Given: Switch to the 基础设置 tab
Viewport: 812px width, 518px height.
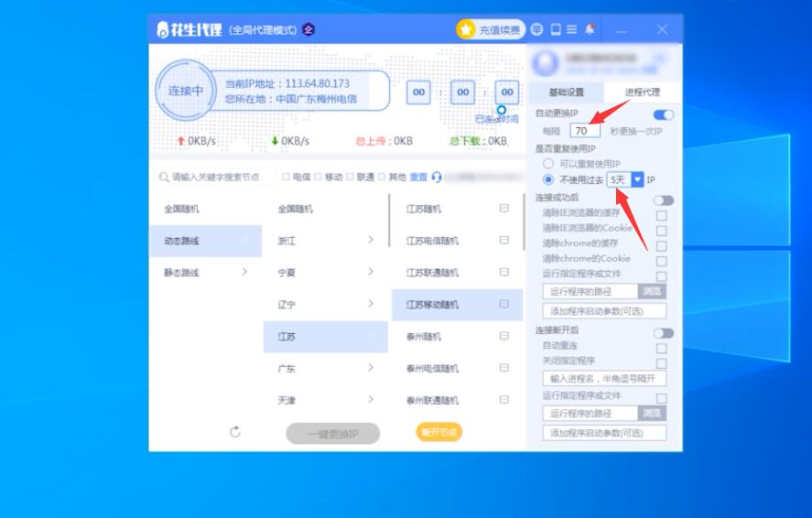Looking at the screenshot, I should (x=566, y=92).
